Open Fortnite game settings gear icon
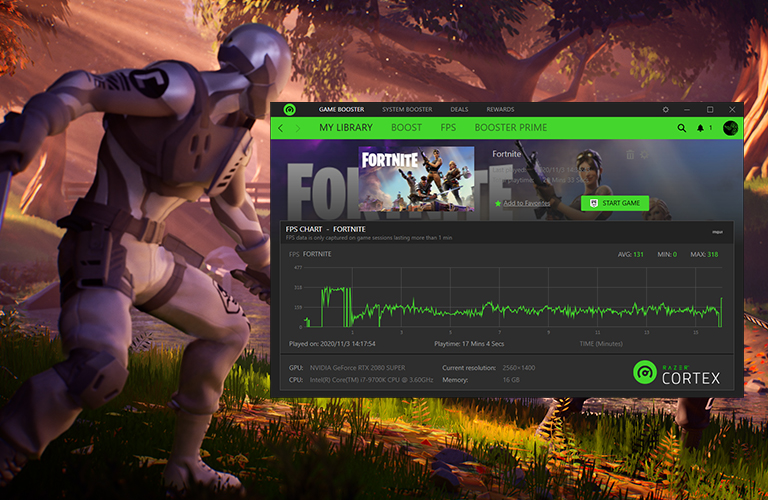The width and height of the screenshot is (768, 500). tap(644, 155)
